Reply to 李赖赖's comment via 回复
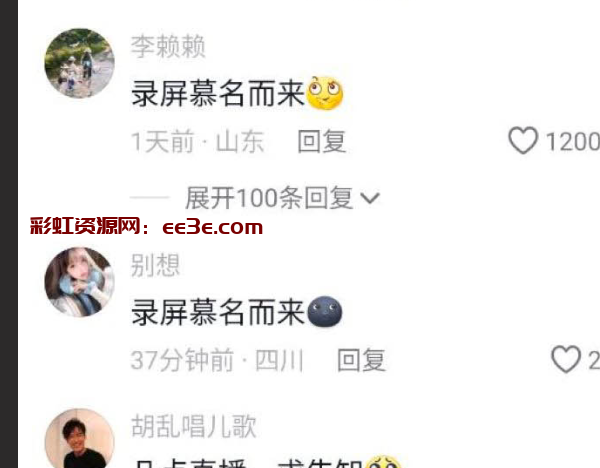Screen dimensions: 600x468 322,142
